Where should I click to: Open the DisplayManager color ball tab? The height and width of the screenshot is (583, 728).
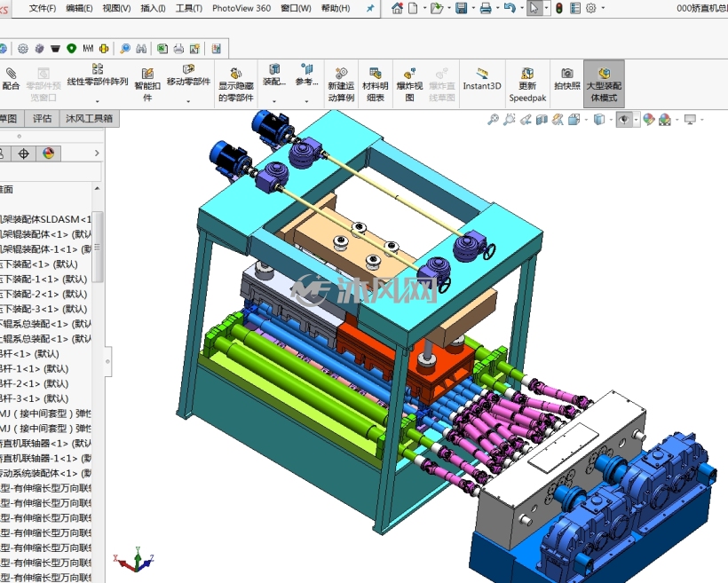pyautogui.click(x=48, y=154)
